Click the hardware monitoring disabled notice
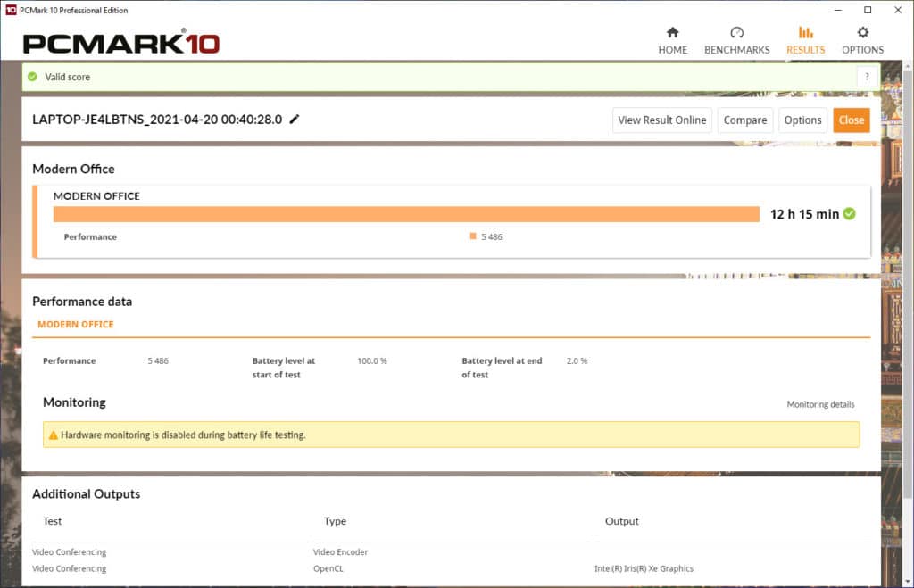The width and height of the screenshot is (914, 588). (451, 435)
